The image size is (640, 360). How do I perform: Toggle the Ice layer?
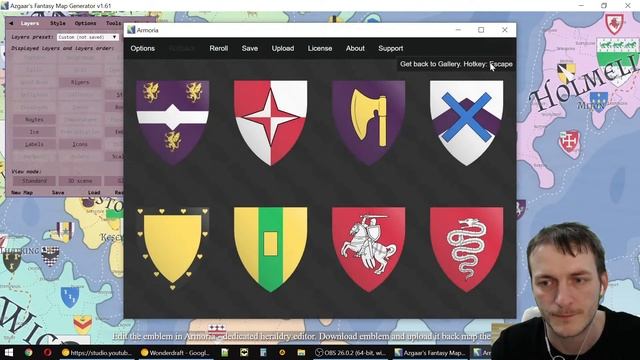coord(34,132)
